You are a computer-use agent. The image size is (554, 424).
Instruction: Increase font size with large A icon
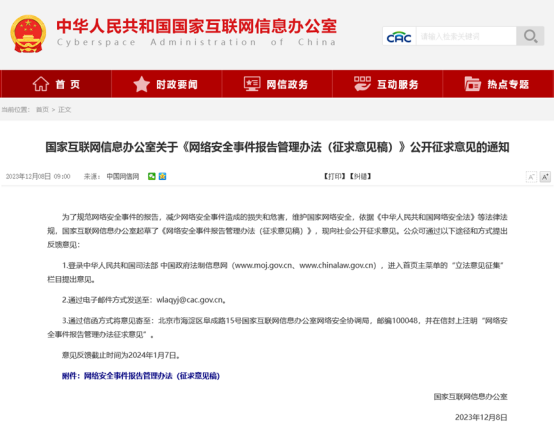(x=545, y=177)
